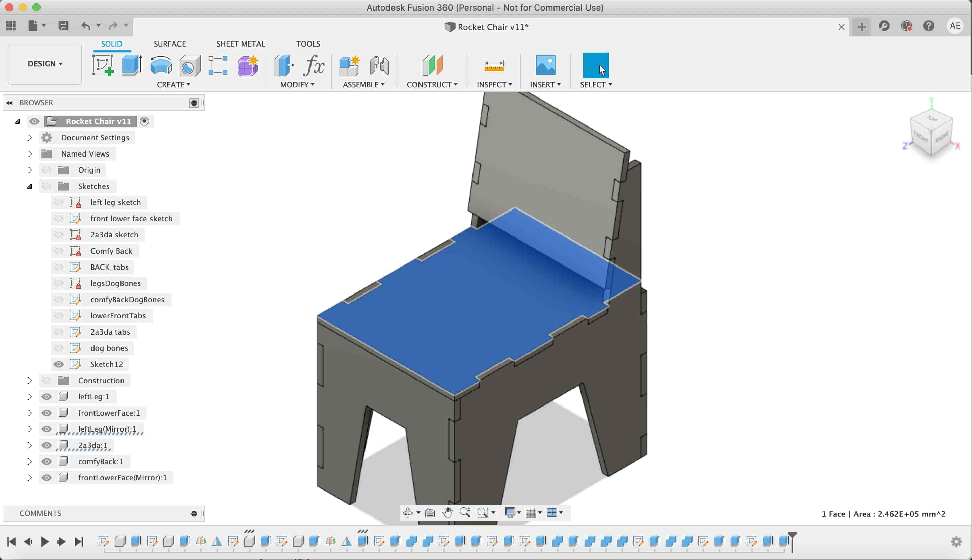Switch to the TOOLS tab
Screen dimensions: 972x560
pyautogui.click(x=308, y=44)
